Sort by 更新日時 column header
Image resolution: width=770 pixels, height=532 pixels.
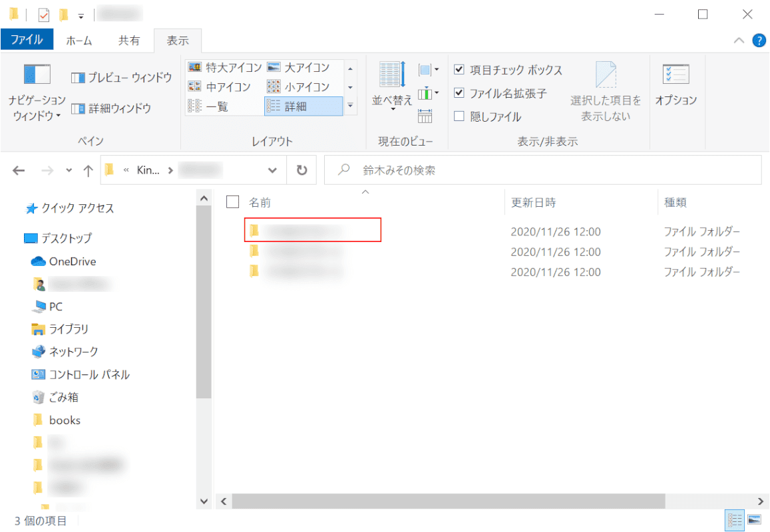[533, 202]
